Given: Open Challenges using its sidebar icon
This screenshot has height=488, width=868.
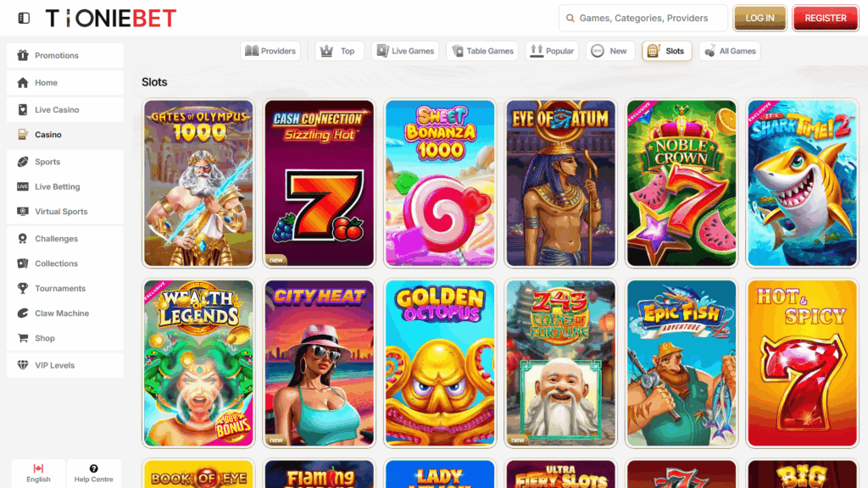Looking at the screenshot, I should coord(21,238).
